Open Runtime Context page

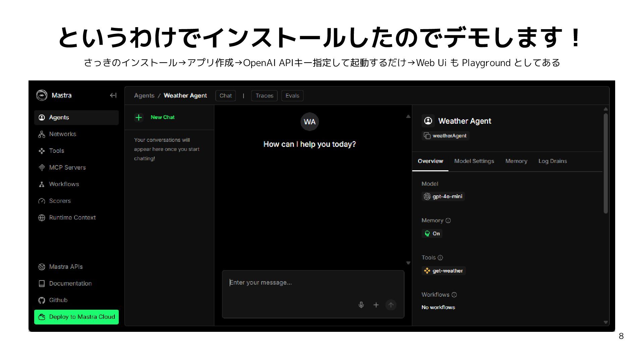pyautogui.click(x=76, y=218)
